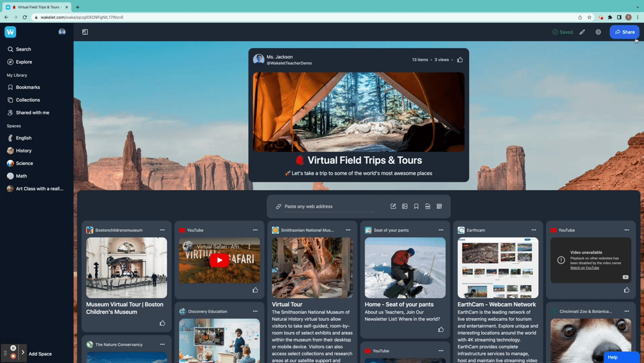Screen dimensions: 644x363
Task: Open the pencil edit icon
Action: (582, 32)
